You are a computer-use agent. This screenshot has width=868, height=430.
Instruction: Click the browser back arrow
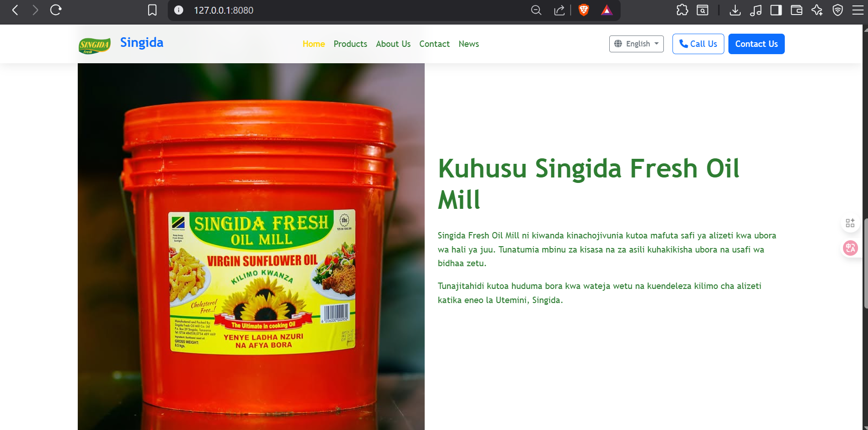[15, 10]
